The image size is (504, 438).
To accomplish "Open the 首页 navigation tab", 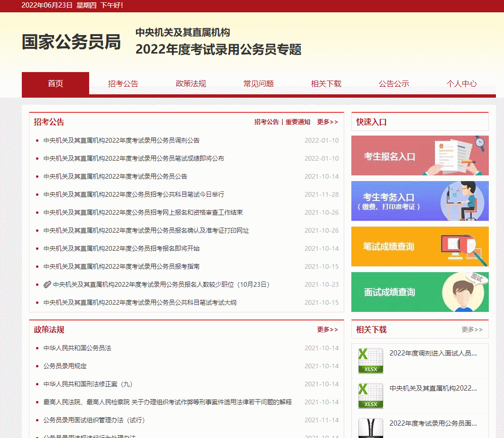I will [55, 83].
